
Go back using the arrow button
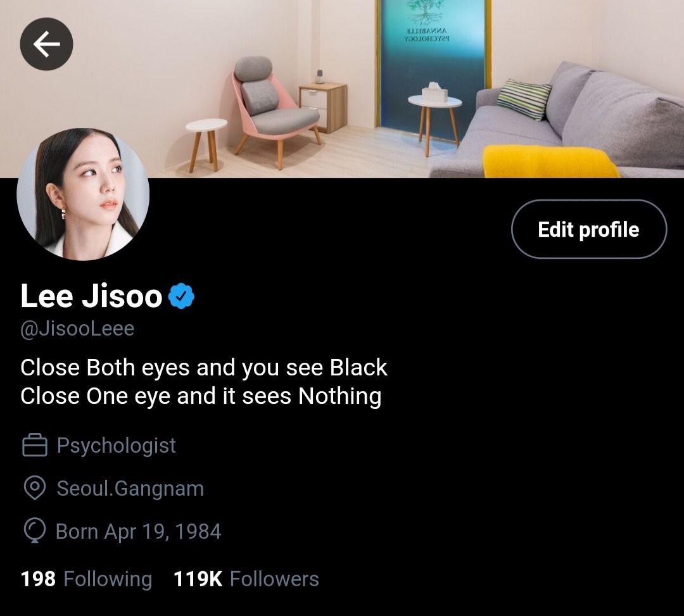(x=46, y=44)
